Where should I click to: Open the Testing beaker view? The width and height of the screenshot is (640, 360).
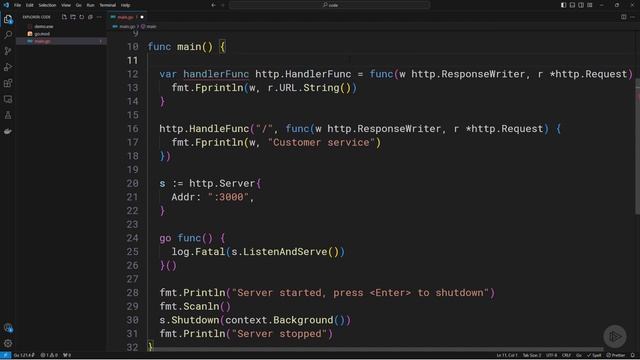pos(8,115)
